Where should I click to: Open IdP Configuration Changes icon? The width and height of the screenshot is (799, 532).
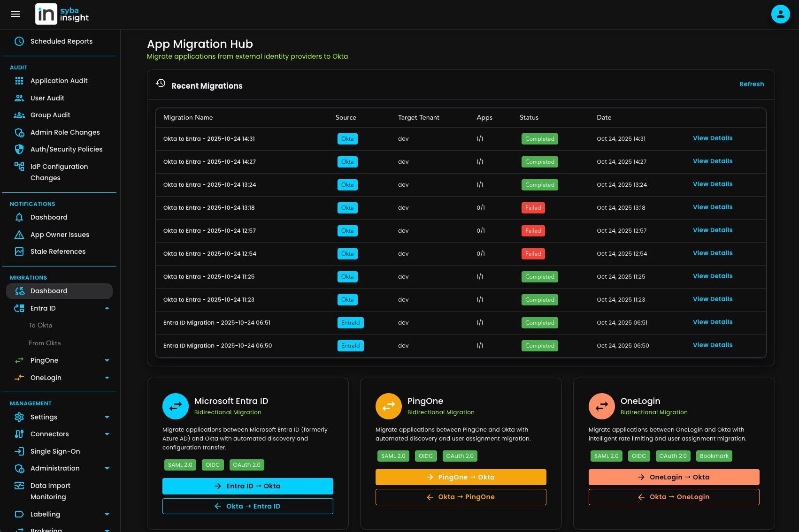[x=19, y=167]
